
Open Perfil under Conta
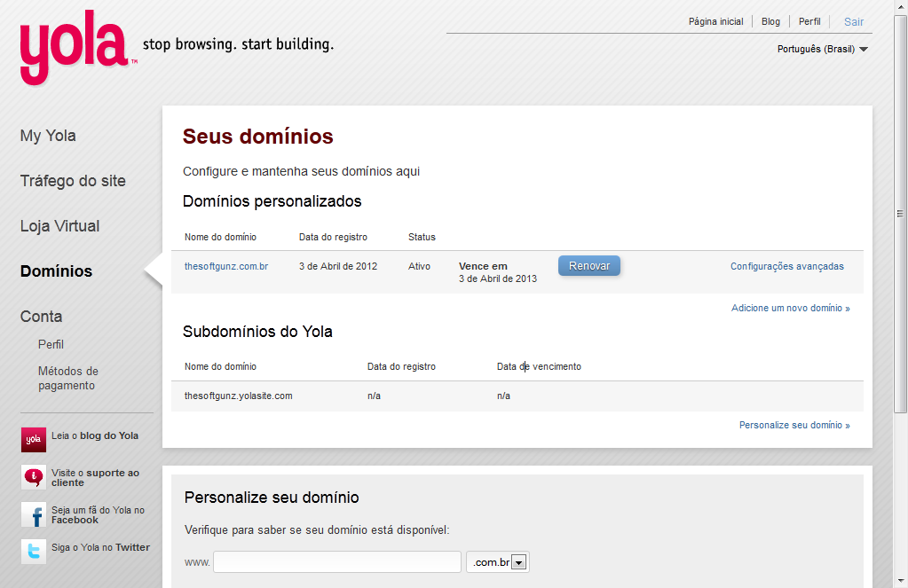pyautogui.click(x=51, y=344)
